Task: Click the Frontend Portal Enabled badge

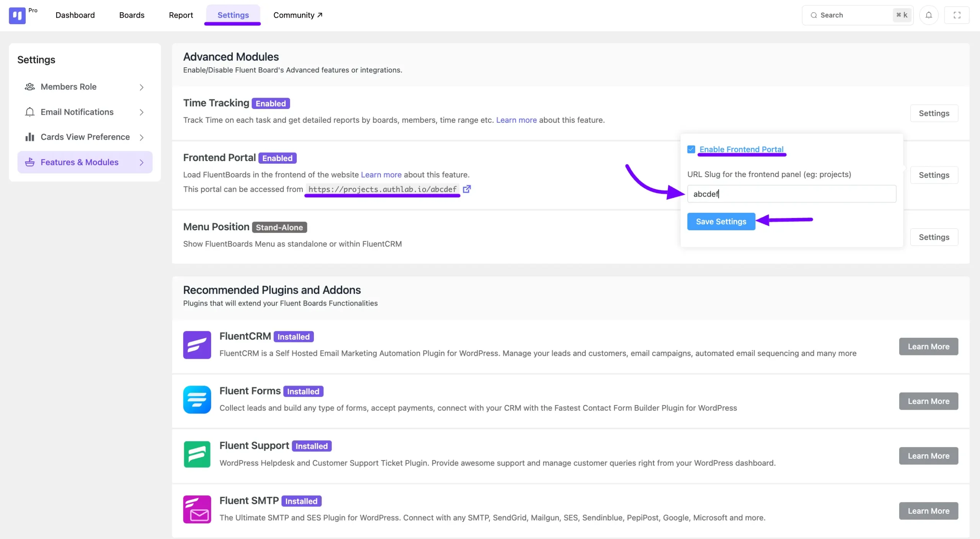Action: point(277,158)
